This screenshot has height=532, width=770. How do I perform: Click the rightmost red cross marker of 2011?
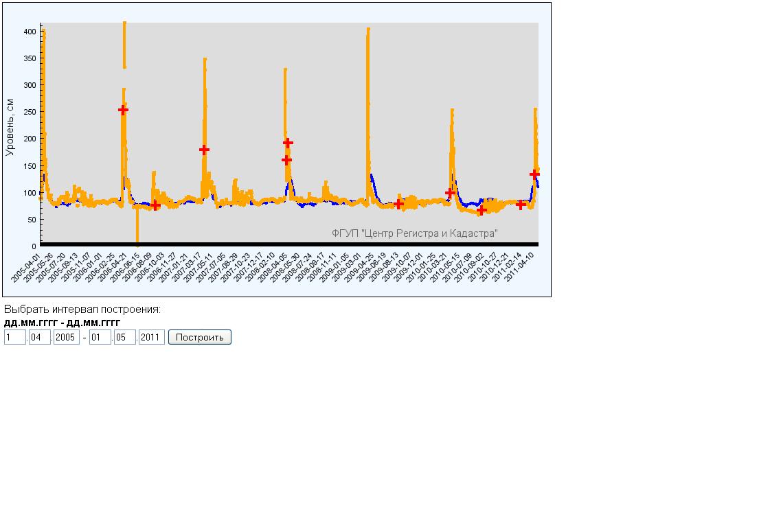534,174
